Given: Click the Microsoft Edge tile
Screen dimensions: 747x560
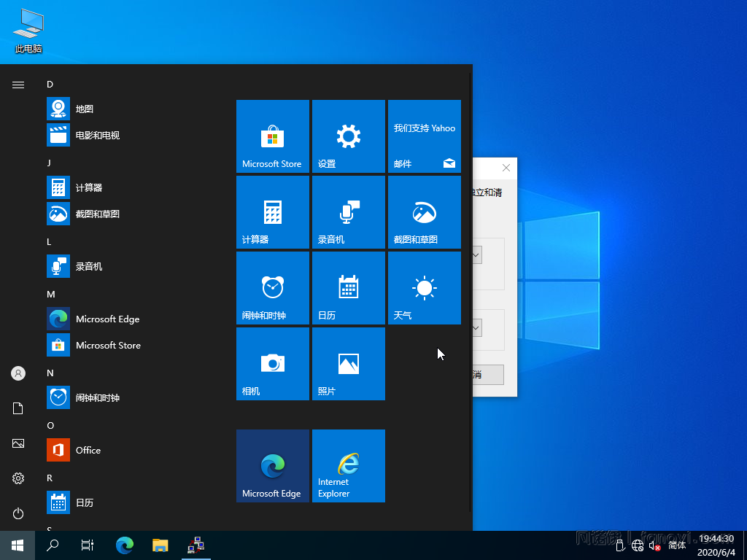Looking at the screenshot, I should pyautogui.click(x=273, y=466).
